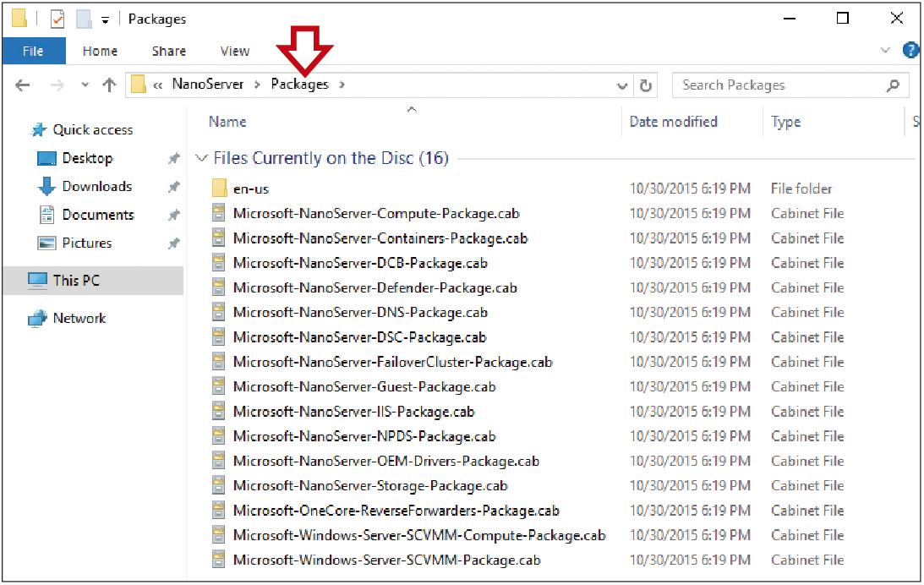Click the Microsoft-NanoServer-FailoverCluster-Package.cab cabinet icon

(219, 361)
